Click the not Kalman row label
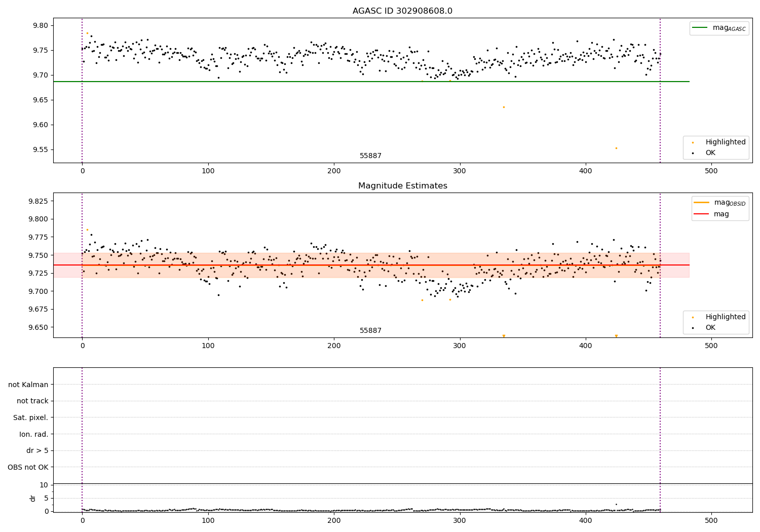 pos(28,385)
